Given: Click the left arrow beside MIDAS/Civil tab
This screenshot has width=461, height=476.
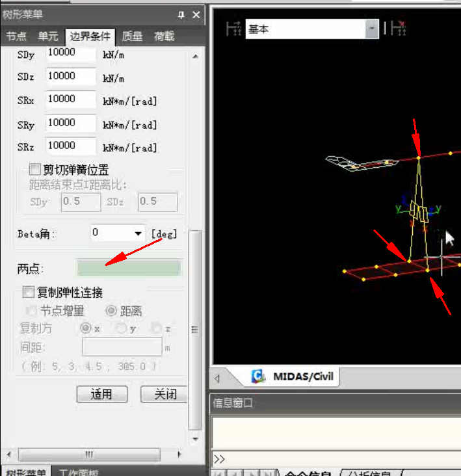Looking at the screenshot, I should [x=217, y=378].
